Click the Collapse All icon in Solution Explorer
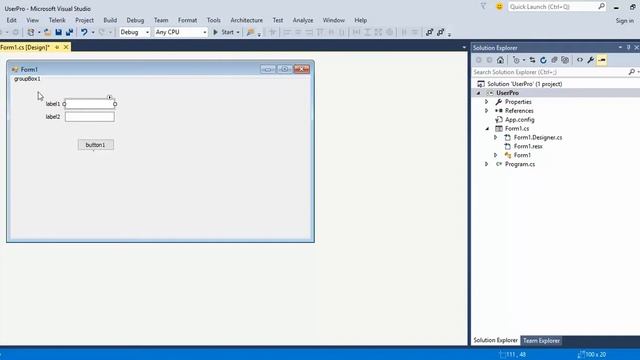This screenshot has height=360, width=640. [554, 60]
